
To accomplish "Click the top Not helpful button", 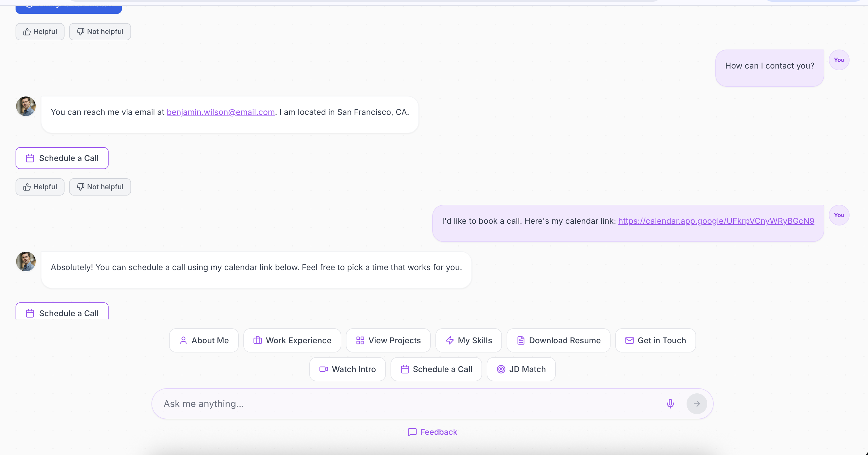I will pyautogui.click(x=100, y=32).
